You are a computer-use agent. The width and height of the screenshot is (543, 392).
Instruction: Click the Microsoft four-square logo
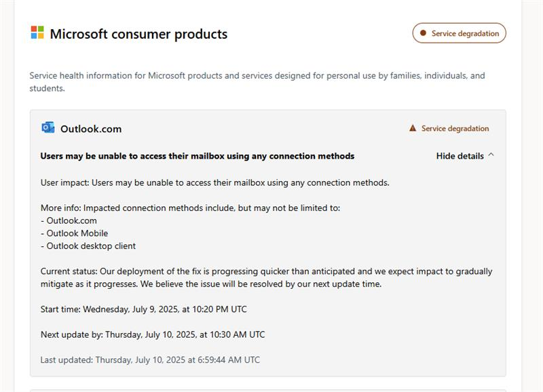[37, 33]
